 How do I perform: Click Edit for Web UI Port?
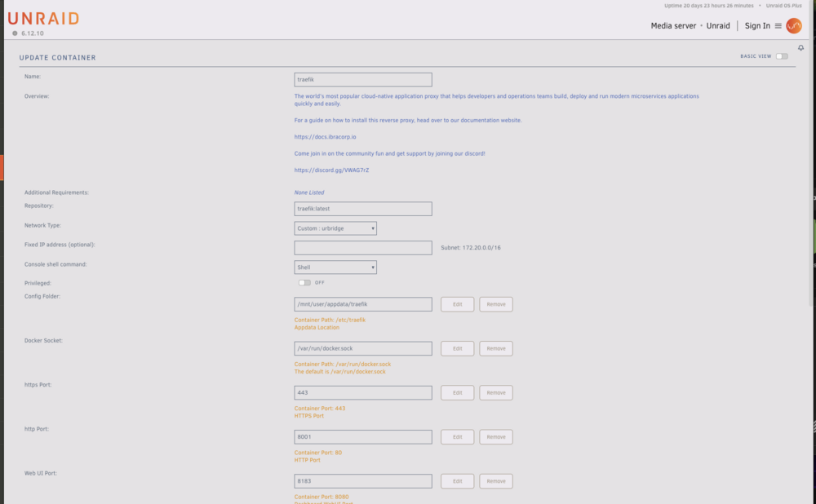pos(458,481)
